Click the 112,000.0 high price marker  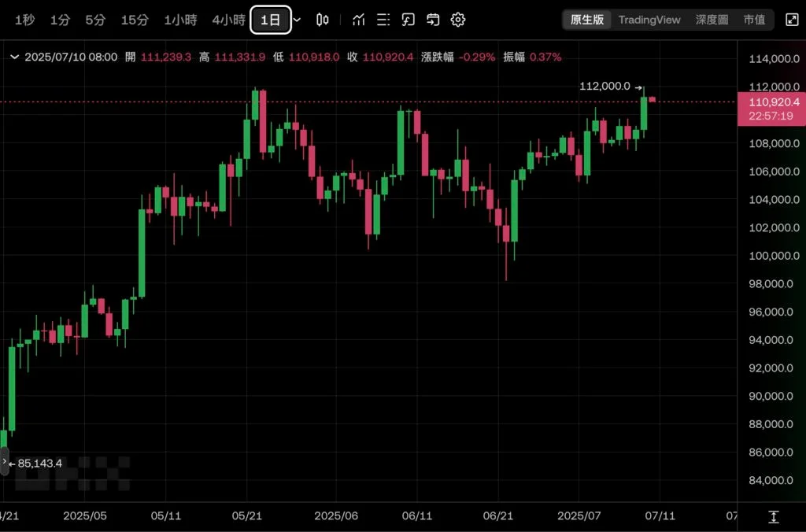604,87
